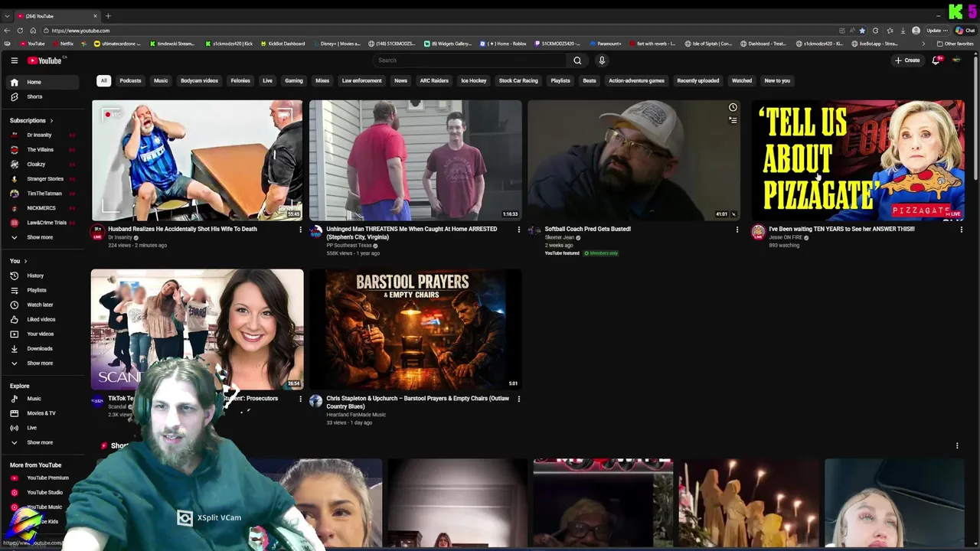This screenshot has height=551, width=980.
Task: Open the TimTheTatman subscription in sidebar
Action: (x=44, y=194)
